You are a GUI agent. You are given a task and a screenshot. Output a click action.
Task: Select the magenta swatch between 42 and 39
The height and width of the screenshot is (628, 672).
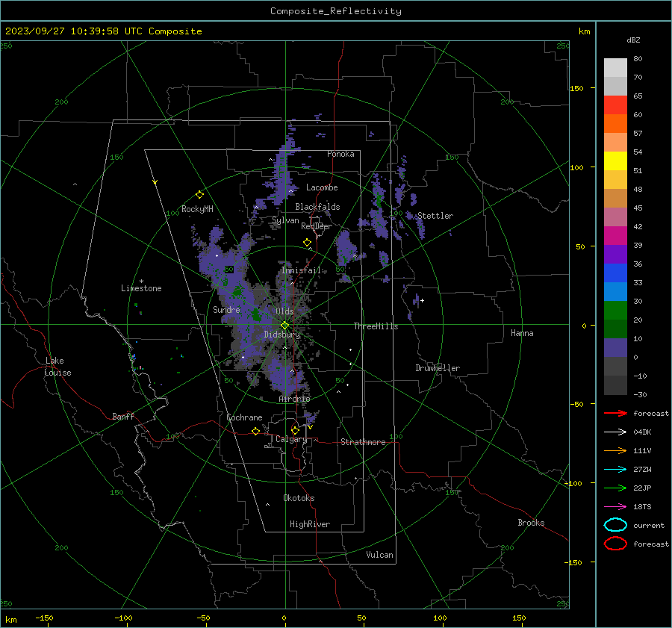pyautogui.click(x=615, y=235)
